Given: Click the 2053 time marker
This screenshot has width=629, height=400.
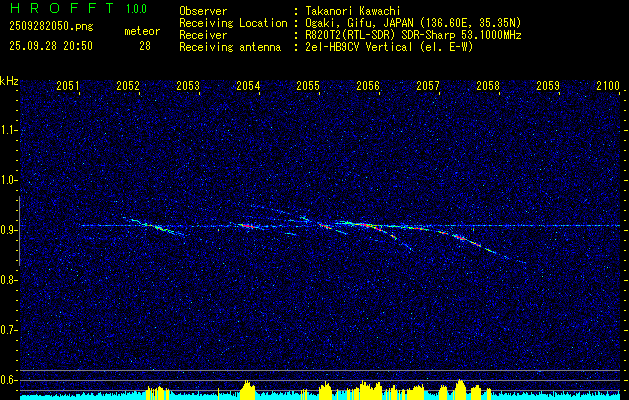Looking at the screenshot, I should point(188,86).
